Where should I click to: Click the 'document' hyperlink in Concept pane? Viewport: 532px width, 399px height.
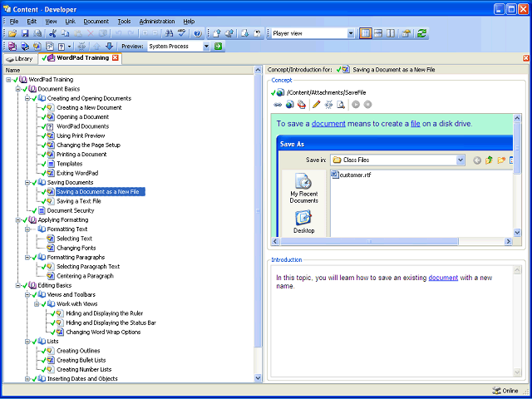click(x=328, y=124)
